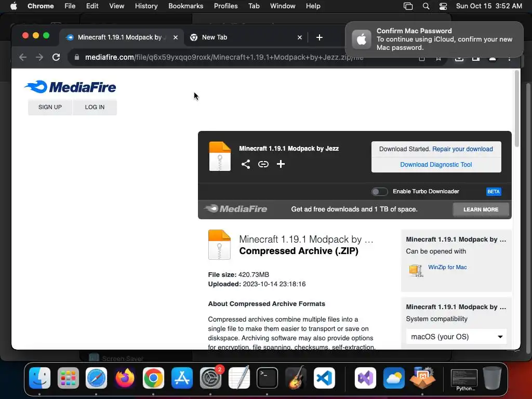The width and height of the screenshot is (532, 399).
Task: Click the page vertical scrollbar thumb
Action: point(517,109)
